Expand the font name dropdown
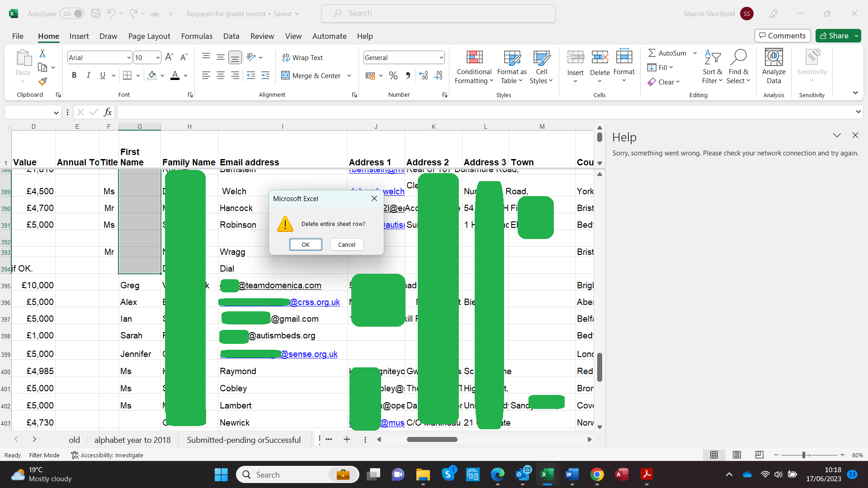868x488 pixels. tap(129, 57)
